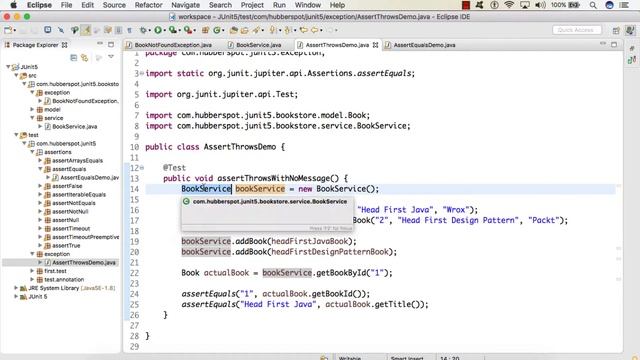Open Perspective icon next to Quick Access
This screenshot has width=640, height=360.
click(616, 30)
